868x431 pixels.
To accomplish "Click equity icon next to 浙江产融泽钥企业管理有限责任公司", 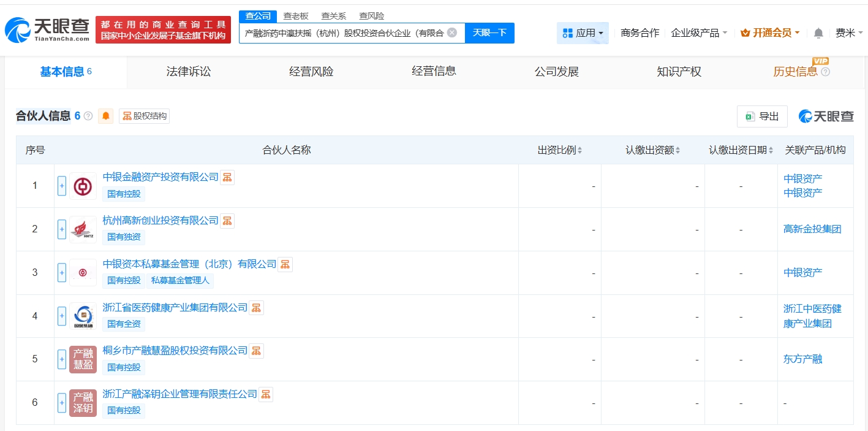I will click(266, 394).
